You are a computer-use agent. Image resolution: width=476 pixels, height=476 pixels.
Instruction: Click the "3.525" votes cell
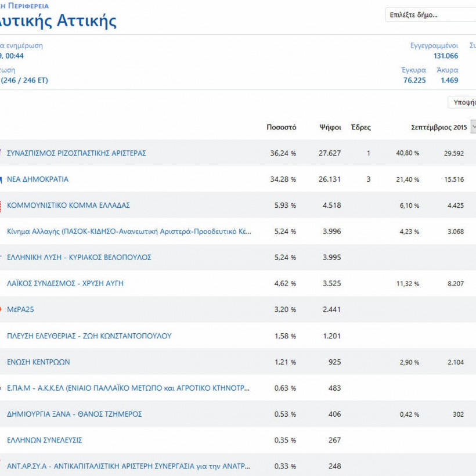click(x=331, y=283)
